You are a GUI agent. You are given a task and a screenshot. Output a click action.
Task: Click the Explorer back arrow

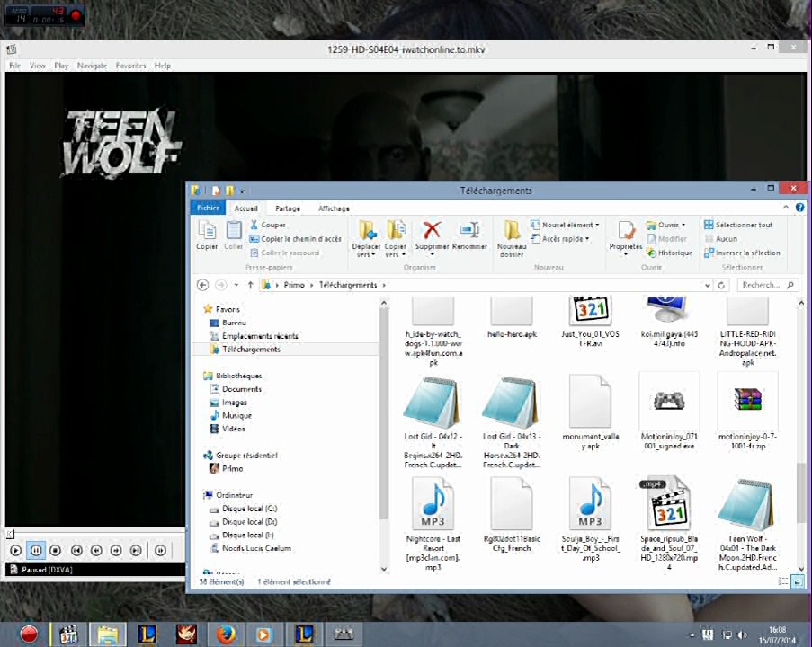(x=203, y=285)
